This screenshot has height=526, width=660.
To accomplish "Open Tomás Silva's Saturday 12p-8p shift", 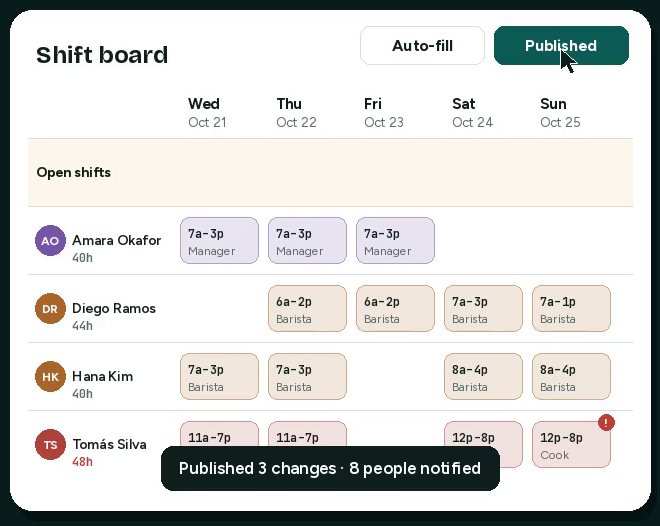I will click(x=483, y=433).
